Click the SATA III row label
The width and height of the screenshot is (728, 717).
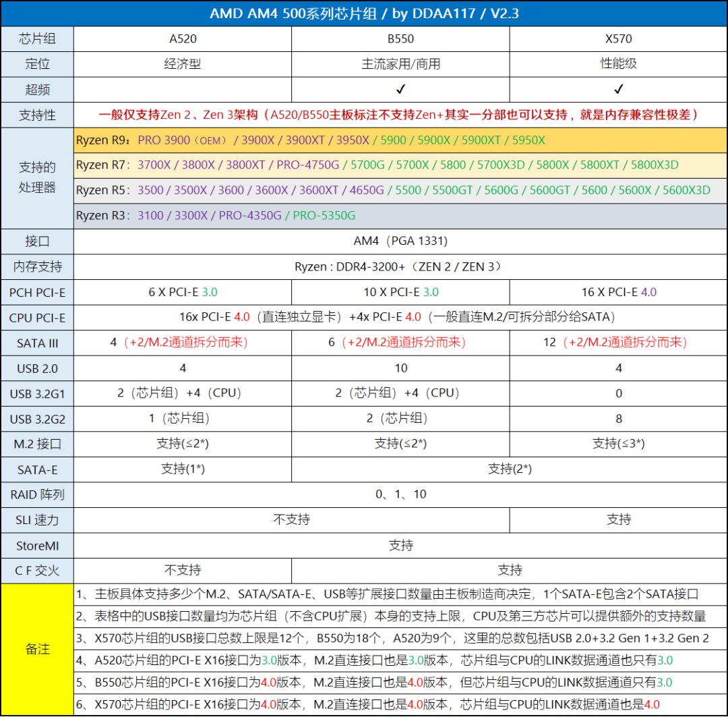37,343
